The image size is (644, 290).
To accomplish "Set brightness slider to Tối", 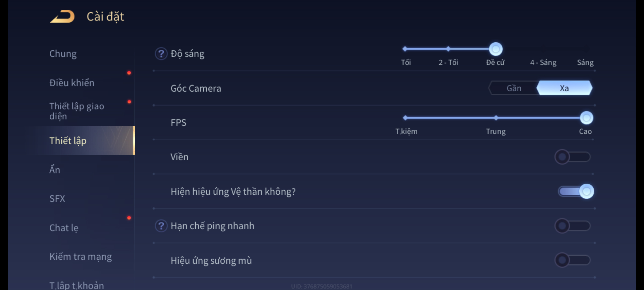I will click(405, 49).
